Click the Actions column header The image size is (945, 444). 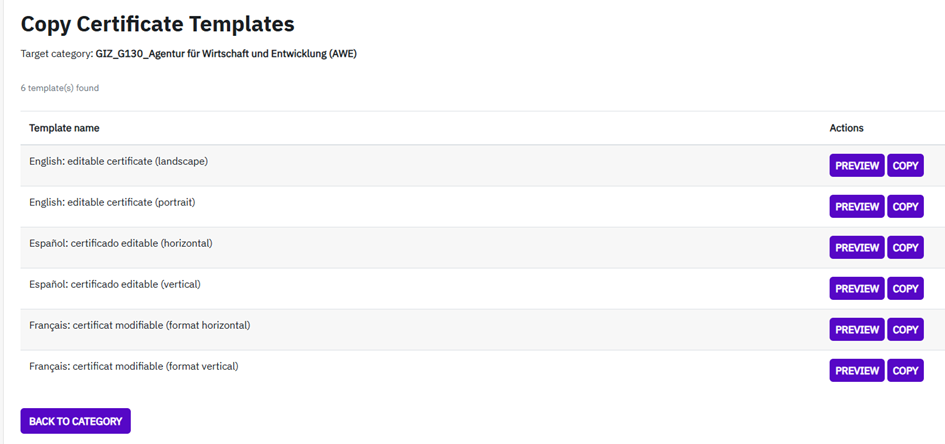coord(846,128)
